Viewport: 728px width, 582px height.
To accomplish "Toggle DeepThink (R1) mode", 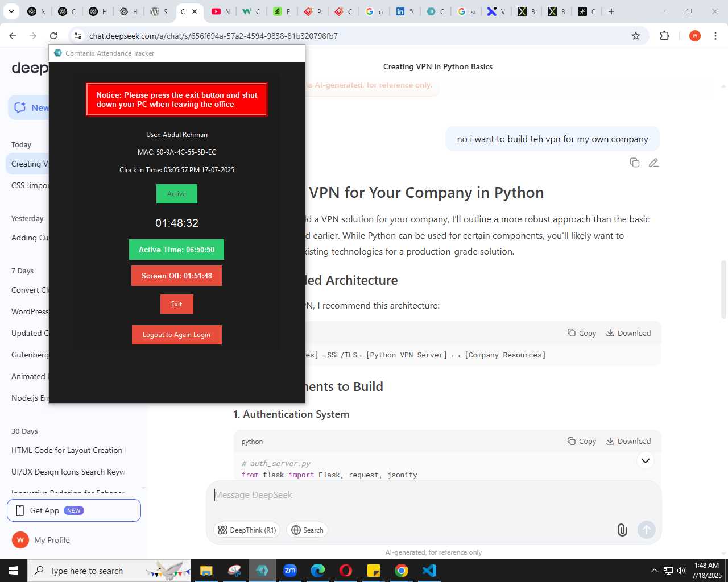I will 247,530.
